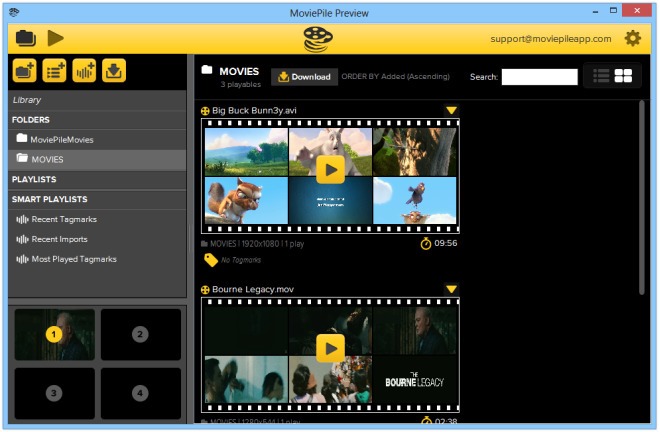The image size is (660, 432).
Task: Click the squirrel thumbnail in Big Buck Bunny filmstrip
Action: [x=246, y=200]
